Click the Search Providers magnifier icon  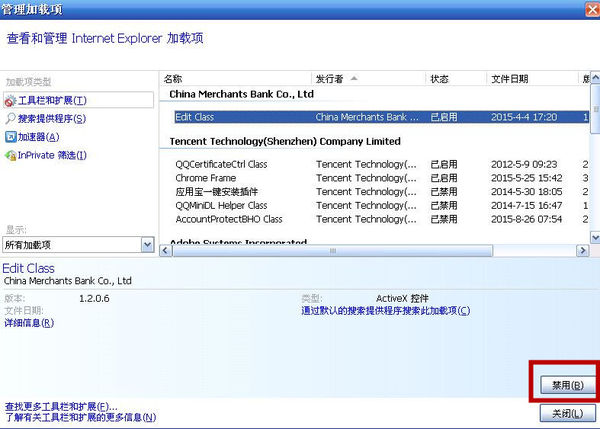click(10, 119)
